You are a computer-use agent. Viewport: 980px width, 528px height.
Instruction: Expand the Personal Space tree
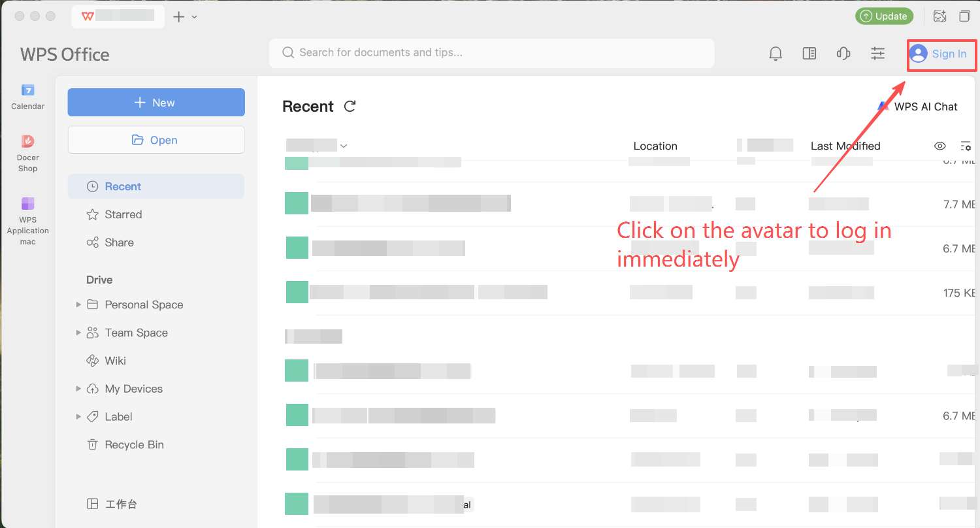[78, 305]
